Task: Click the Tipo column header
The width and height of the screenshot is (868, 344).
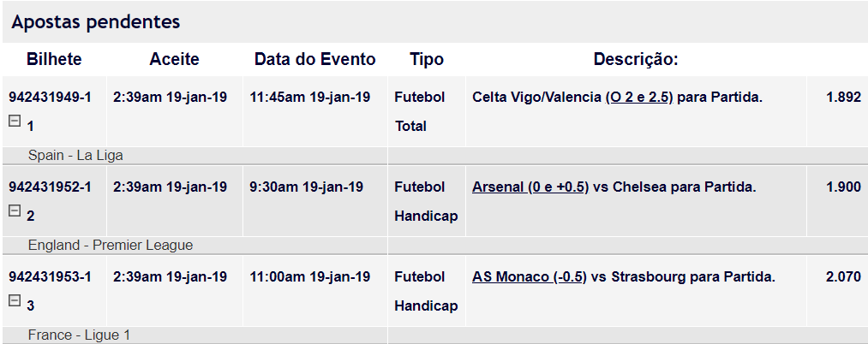Action: (x=427, y=59)
